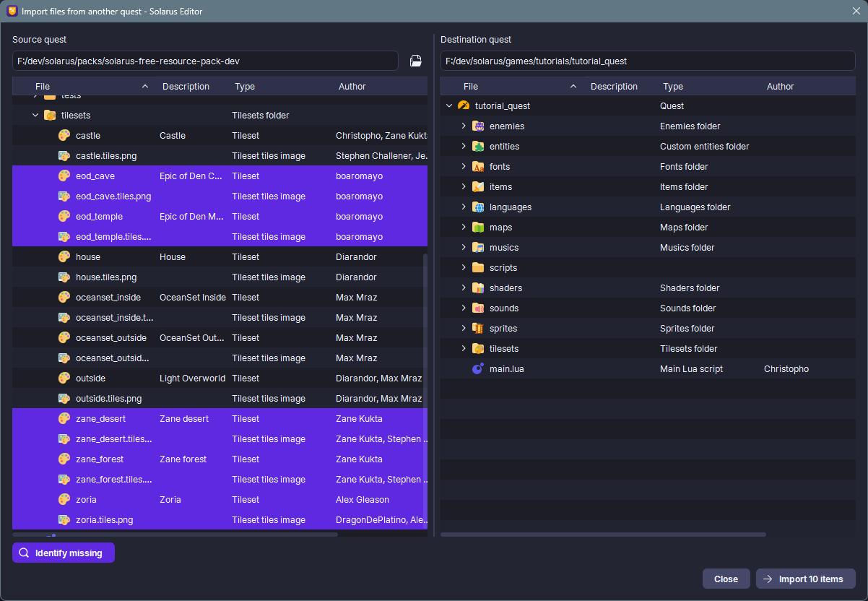The image size is (868, 601).
Task: Expand the entities folder
Action: (x=464, y=146)
